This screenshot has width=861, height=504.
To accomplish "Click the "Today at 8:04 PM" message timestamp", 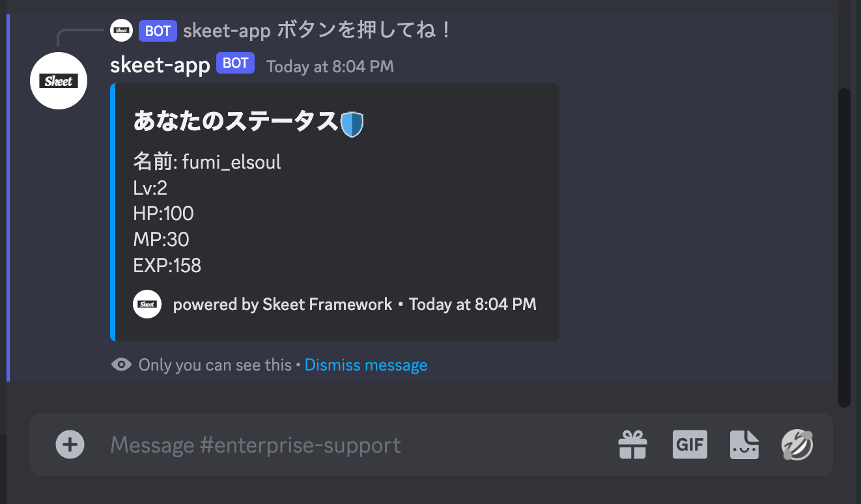I will pyautogui.click(x=330, y=66).
